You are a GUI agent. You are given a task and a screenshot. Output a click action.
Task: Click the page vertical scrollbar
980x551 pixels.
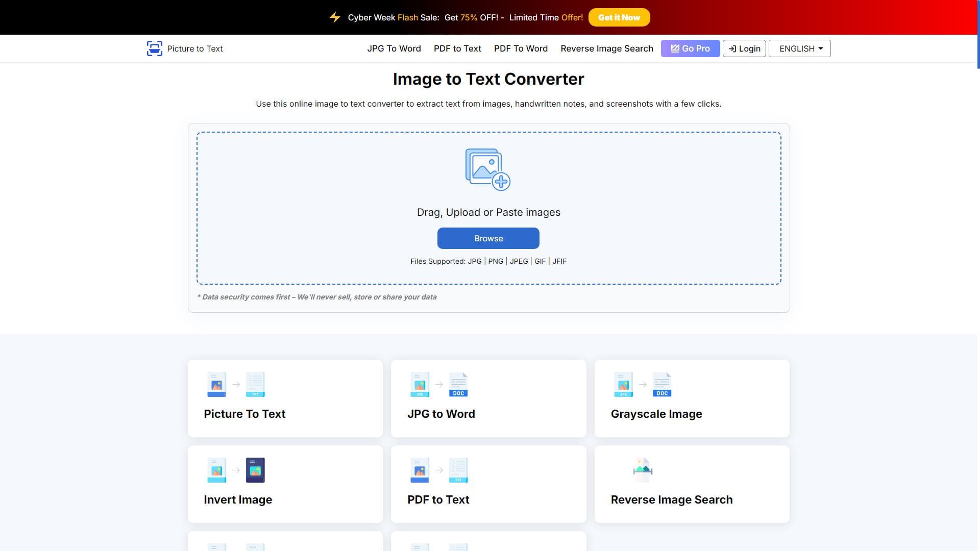pyautogui.click(x=978, y=34)
